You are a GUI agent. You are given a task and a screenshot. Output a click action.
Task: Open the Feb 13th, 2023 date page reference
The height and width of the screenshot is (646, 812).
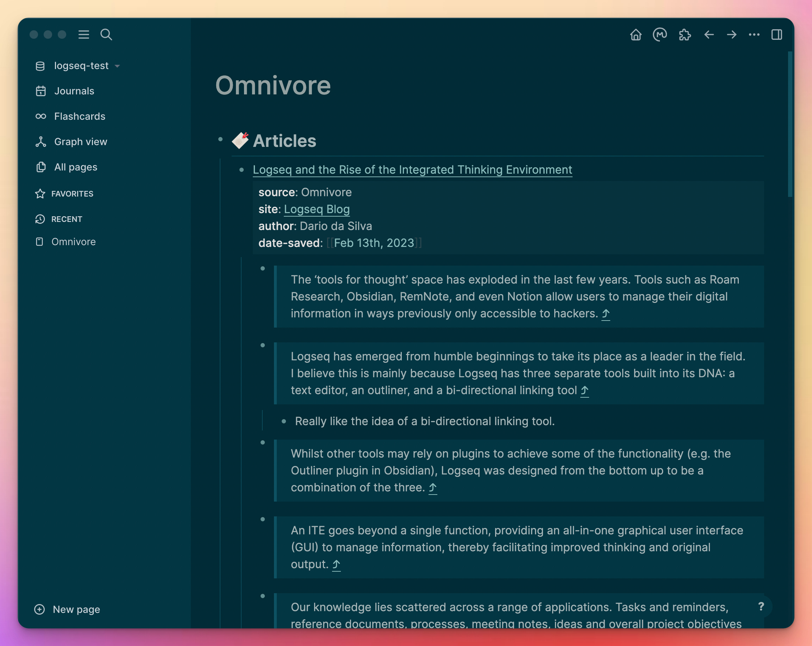(374, 243)
